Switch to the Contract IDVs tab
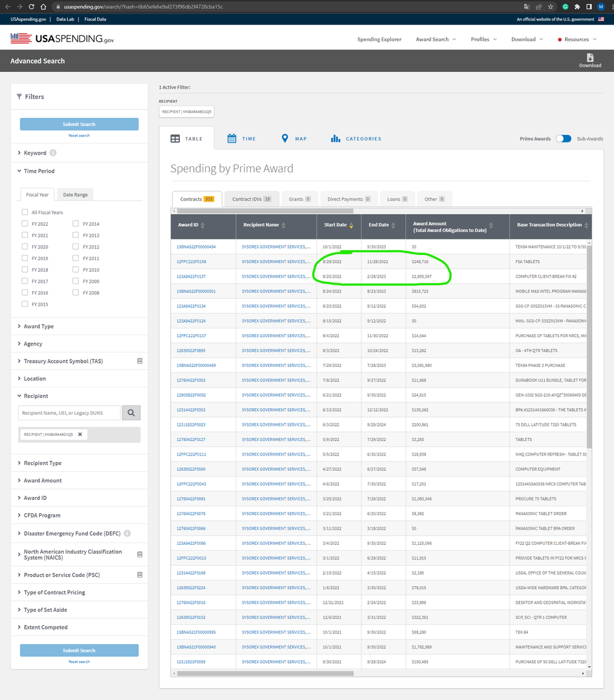The width and height of the screenshot is (614, 700). coord(252,199)
